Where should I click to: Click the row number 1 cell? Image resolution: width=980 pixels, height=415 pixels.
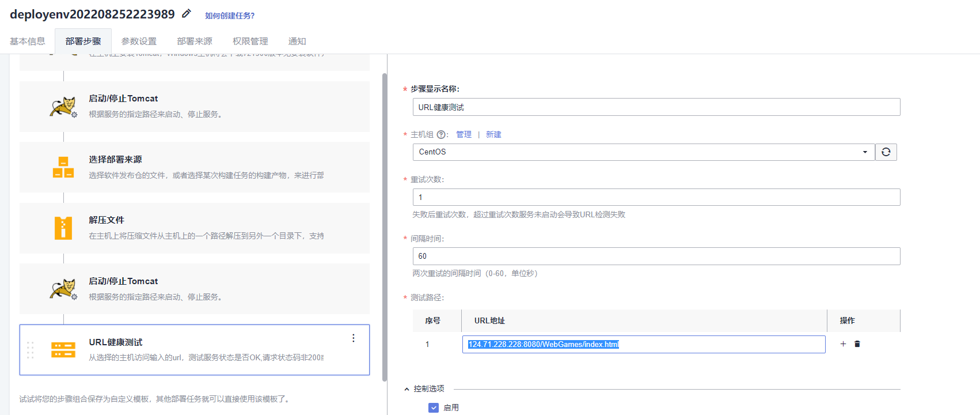[427, 344]
